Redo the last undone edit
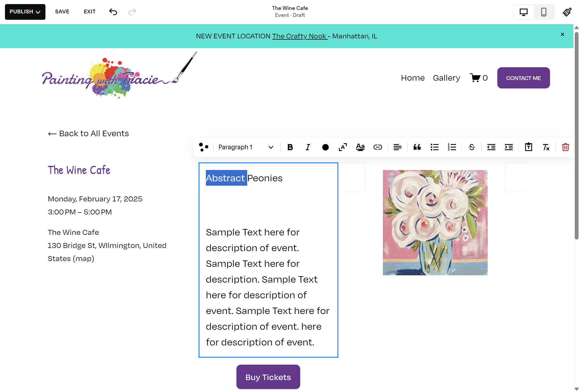The width and height of the screenshot is (580, 392). (x=132, y=12)
